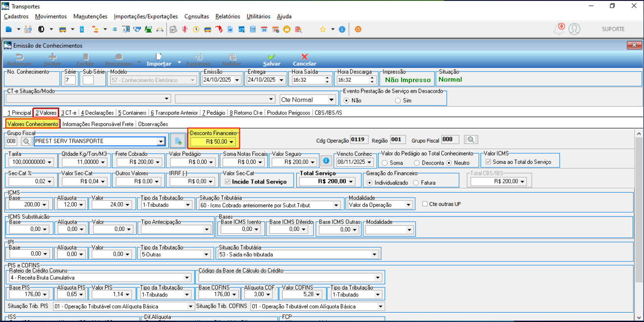The height and width of the screenshot is (322, 644).
Task: Click the Série input field
Action: coord(70,80)
